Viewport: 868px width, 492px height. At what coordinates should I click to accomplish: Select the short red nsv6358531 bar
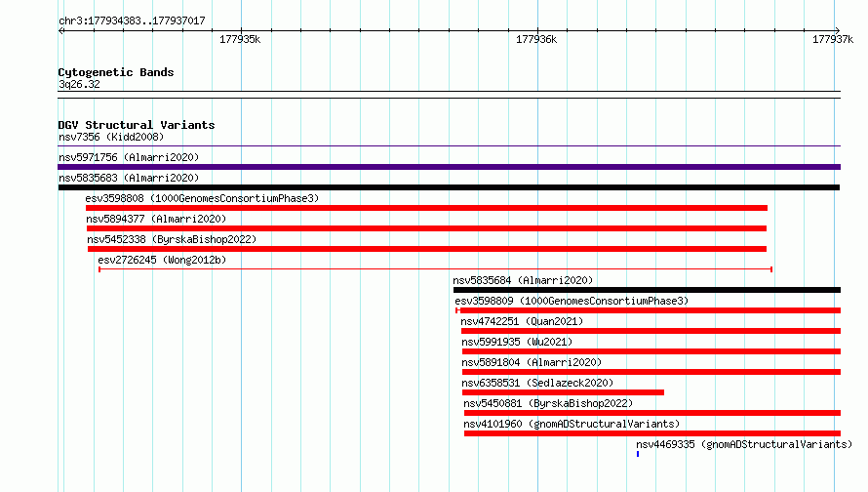[563, 392]
